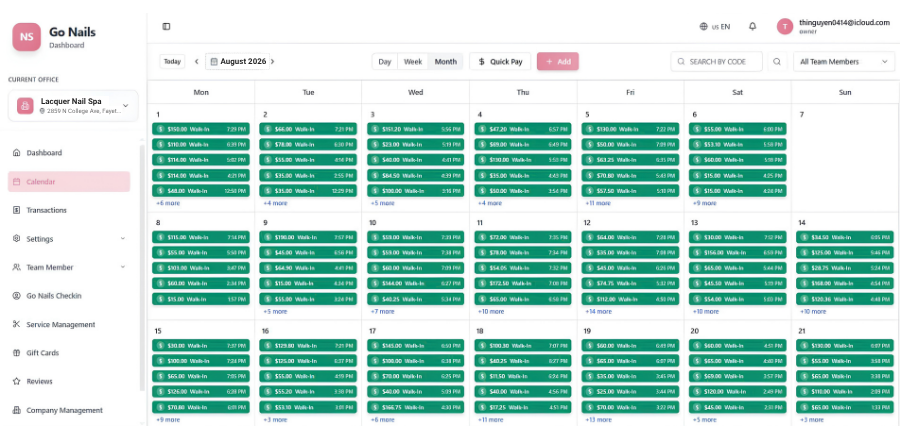Click the Sun column header

click(x=845, y=92)
